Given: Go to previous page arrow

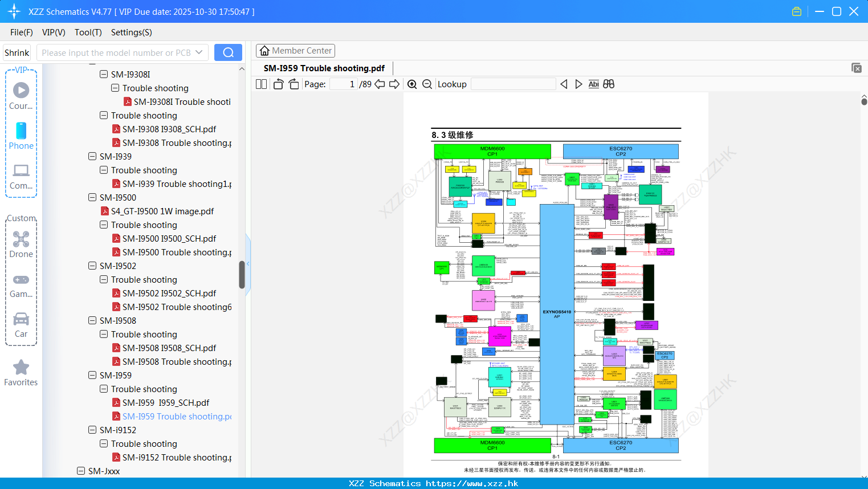Looking at the screenshot, I should tap(380, 84).
